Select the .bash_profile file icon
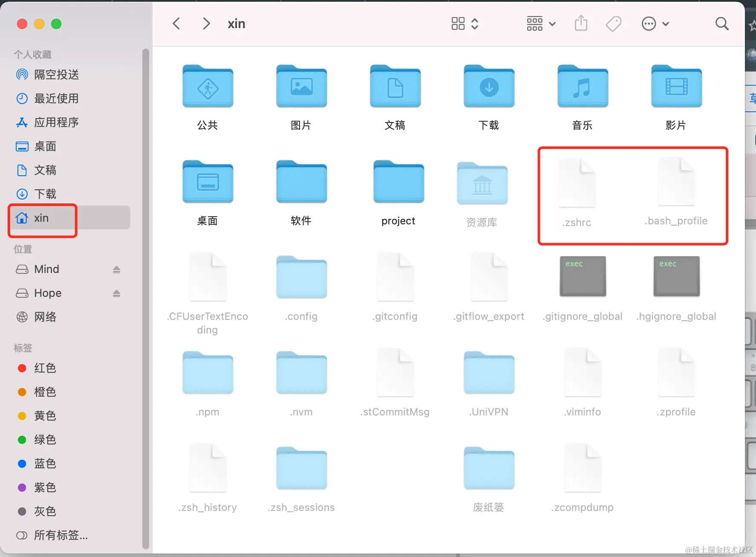 676,181
